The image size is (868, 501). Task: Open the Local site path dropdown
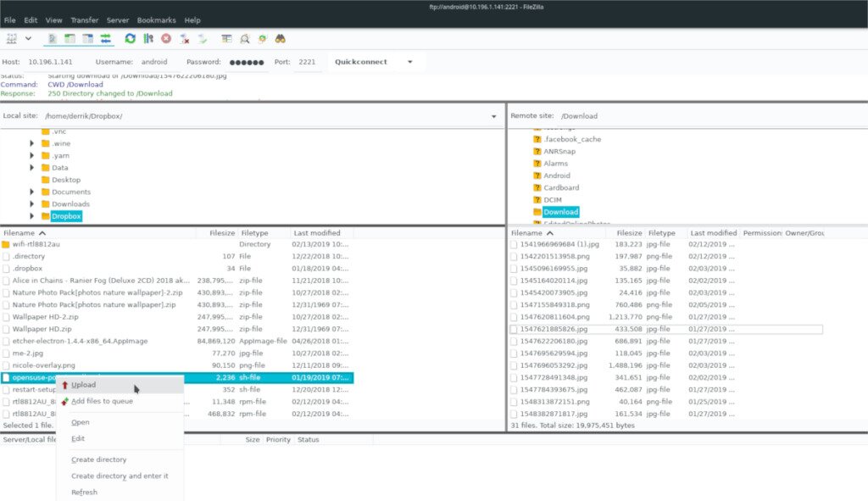494,114
